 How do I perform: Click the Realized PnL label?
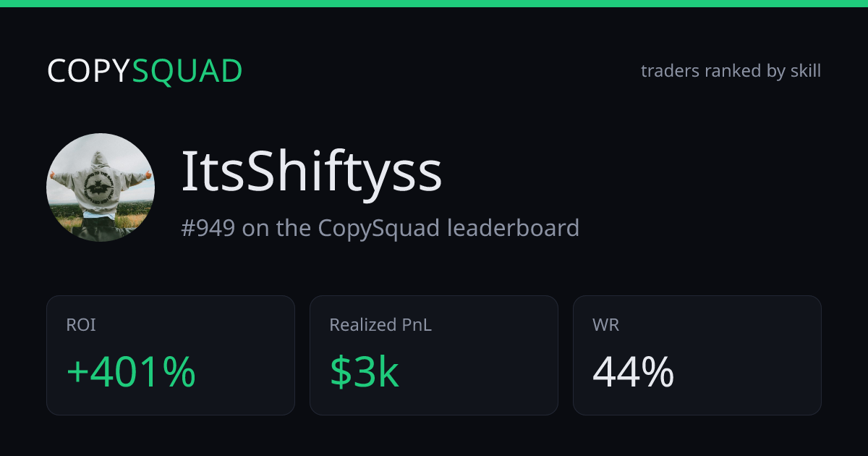(380, 325)
